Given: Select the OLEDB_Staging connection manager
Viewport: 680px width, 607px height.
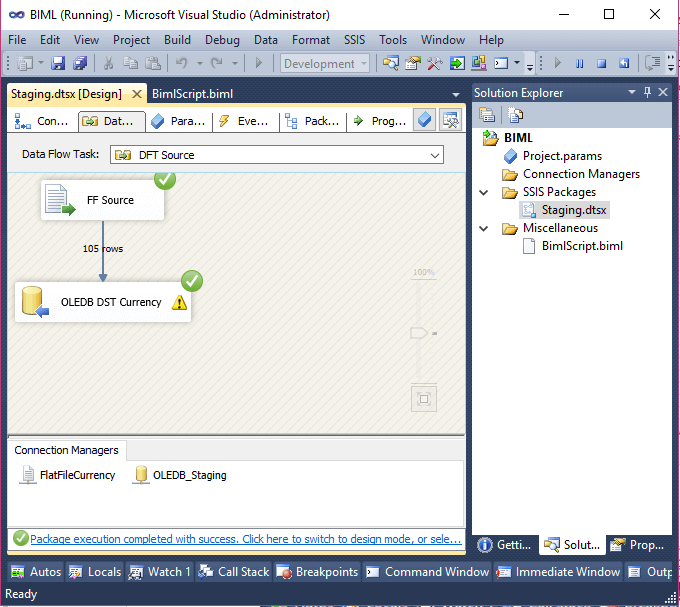Looking at the screenshot, I should point(180,475).
